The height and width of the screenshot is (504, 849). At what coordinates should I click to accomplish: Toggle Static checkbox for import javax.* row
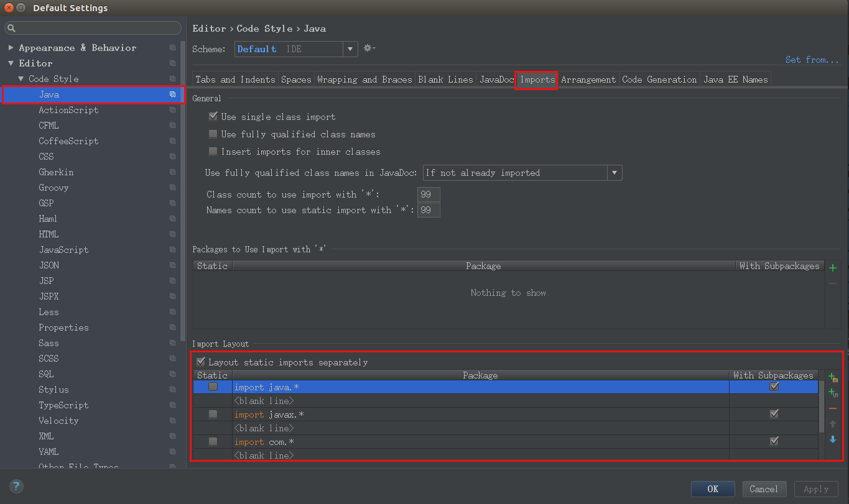point(213,414)
